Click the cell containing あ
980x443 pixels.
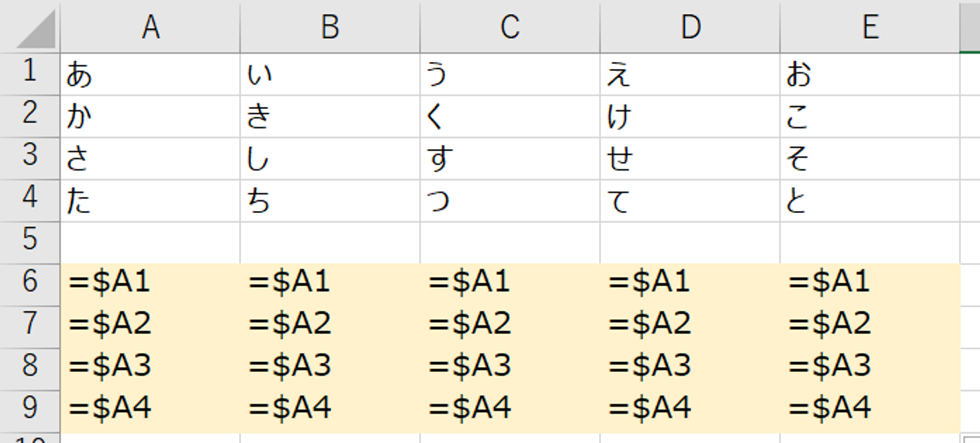coord(150,75)
